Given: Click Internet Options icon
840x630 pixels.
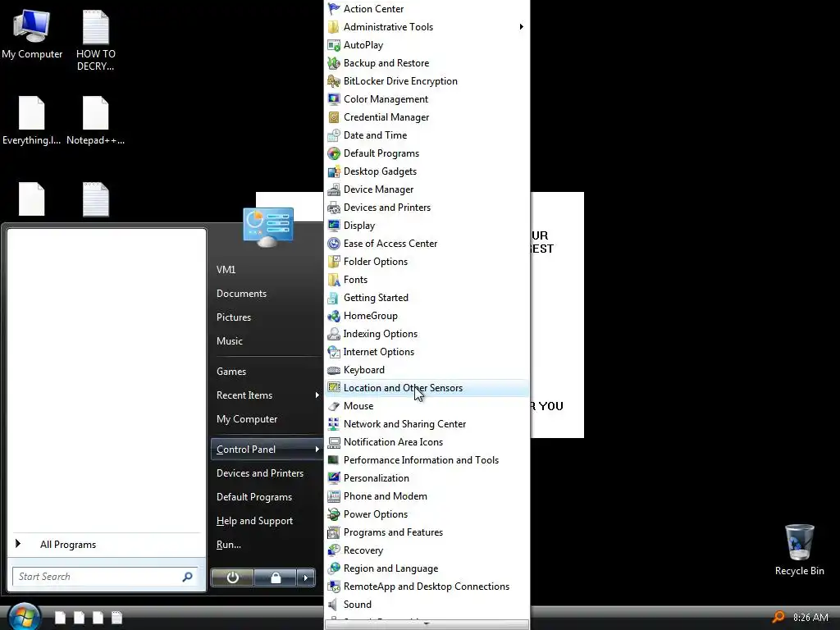Looking at the screenshot, I should tap(334, 352).
